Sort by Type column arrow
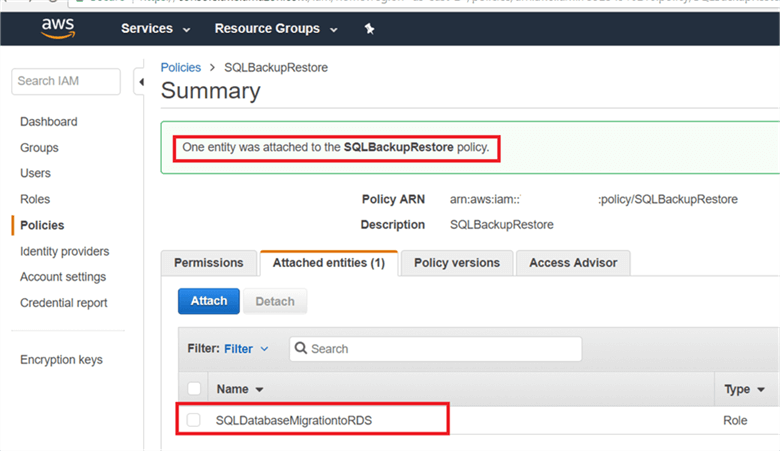The height and width of the screenshot is (451, 780). 761,389
